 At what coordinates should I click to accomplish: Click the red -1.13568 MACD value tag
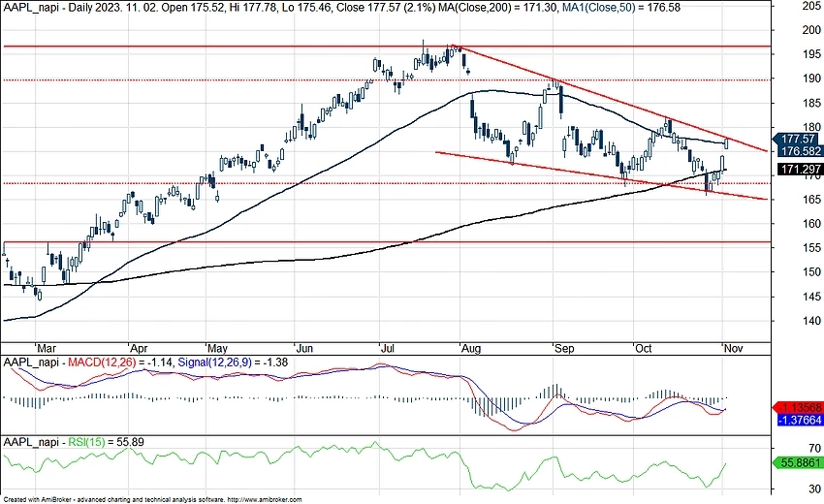pos(797,408)
